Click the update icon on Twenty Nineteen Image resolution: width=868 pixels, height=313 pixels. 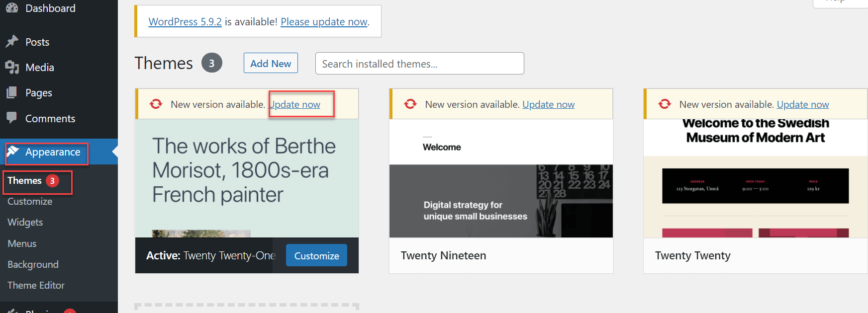[410, 104]
